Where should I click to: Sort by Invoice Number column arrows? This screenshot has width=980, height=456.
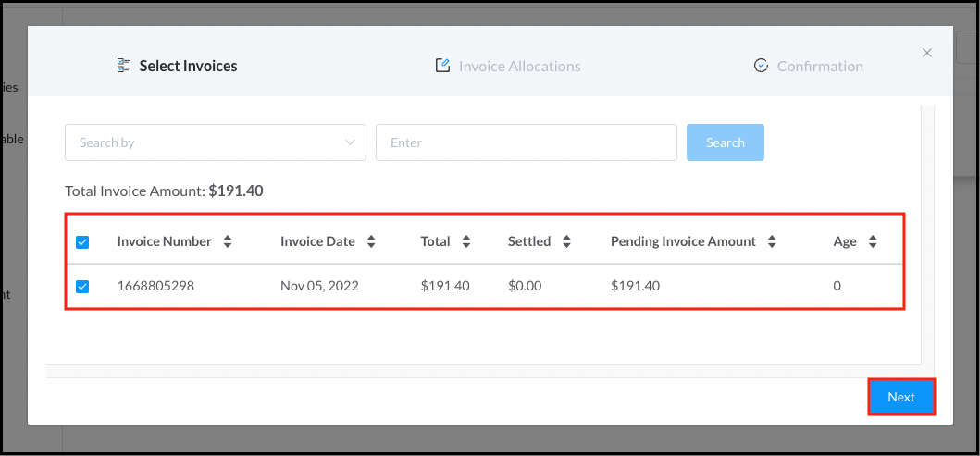(228, 241)
